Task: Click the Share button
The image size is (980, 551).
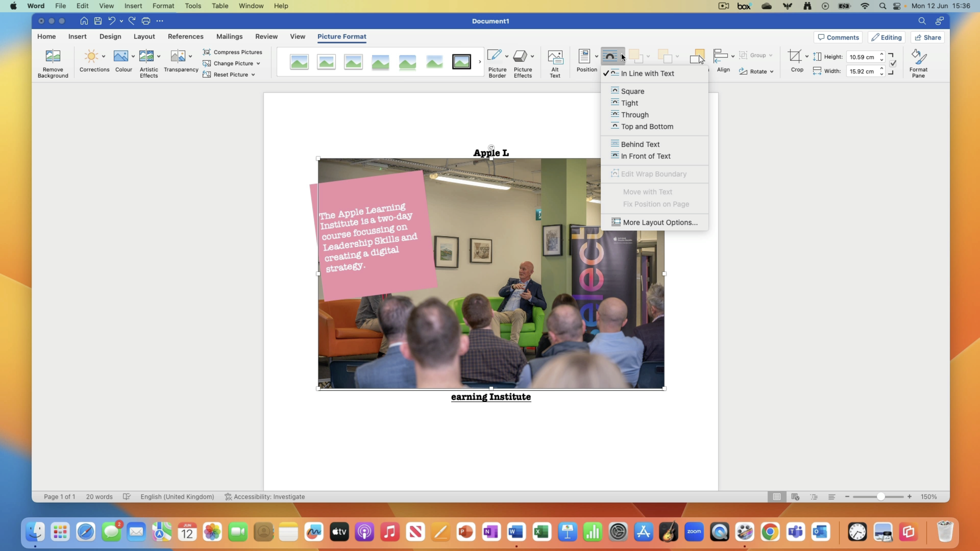Action: tap(927, 37)
